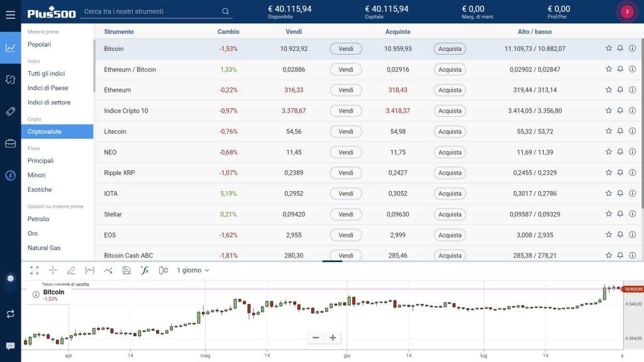Select Indici di Paese category

48,88
